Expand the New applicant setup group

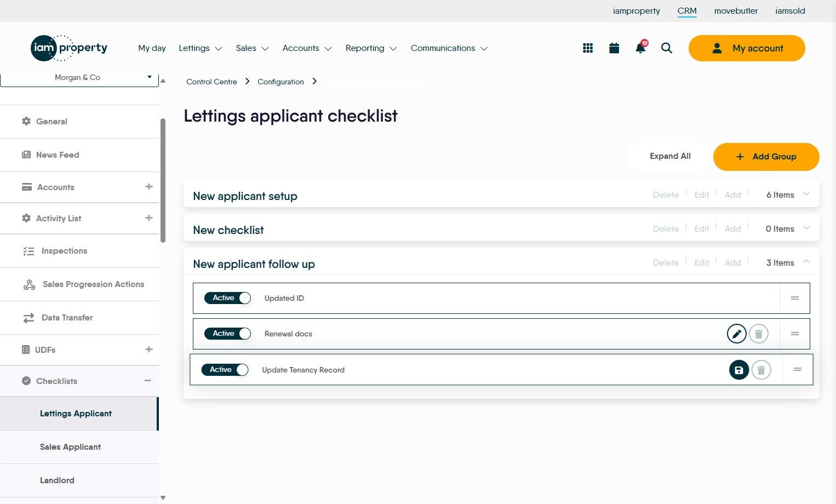[806, 194]
